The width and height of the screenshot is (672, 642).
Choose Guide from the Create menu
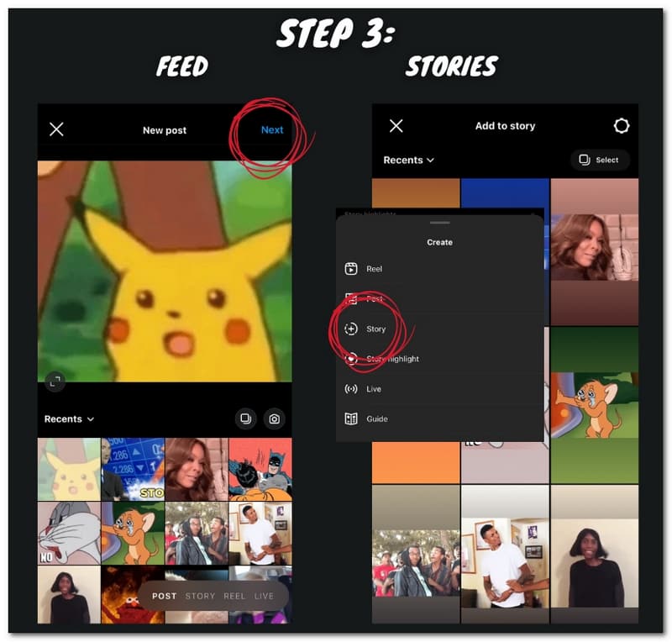tap(439, 419)
